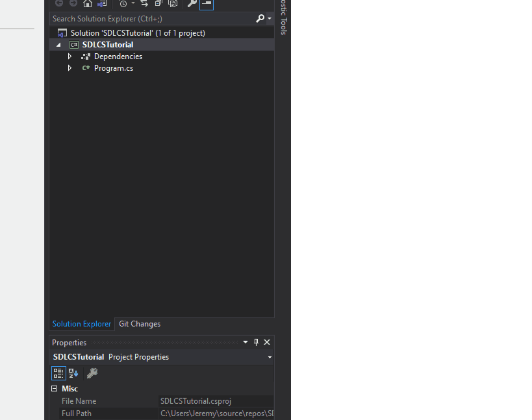Click in the Search Solution Explorer field
The width and height of the screenshot is (532, 420).
[149, 19]
